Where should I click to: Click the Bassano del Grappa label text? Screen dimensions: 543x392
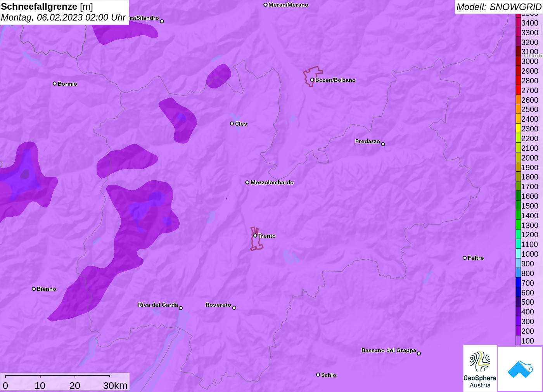(389, 350)
